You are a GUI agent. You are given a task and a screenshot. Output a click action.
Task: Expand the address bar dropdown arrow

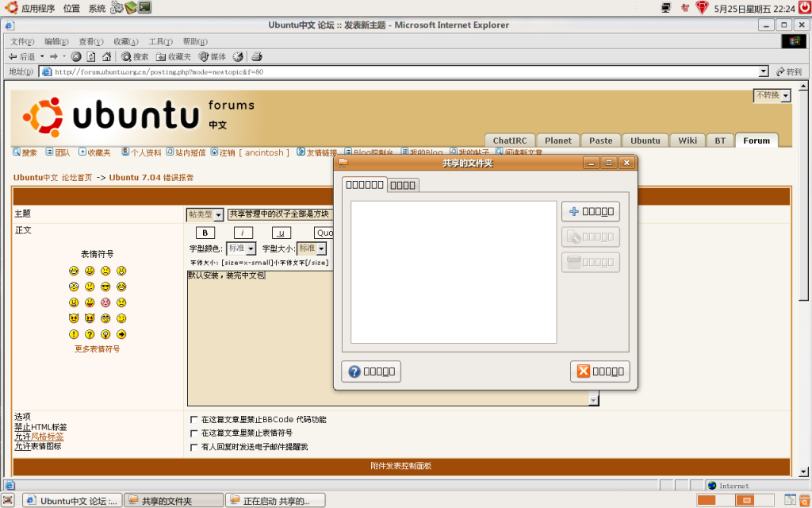point(764,71)
